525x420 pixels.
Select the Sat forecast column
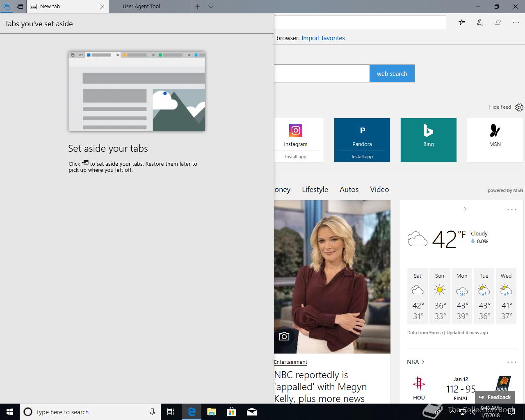418,296
